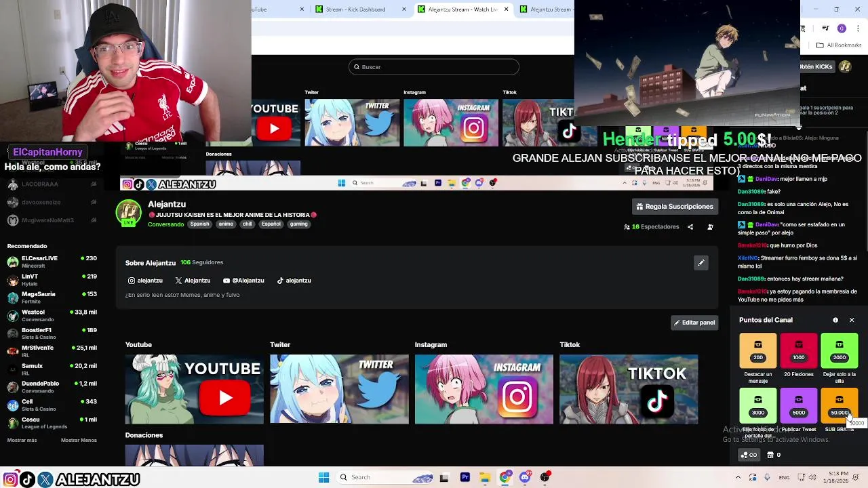Screen dimensions: 868x488
Task: Open recommended channel Cell
Action: pos(52,405)
